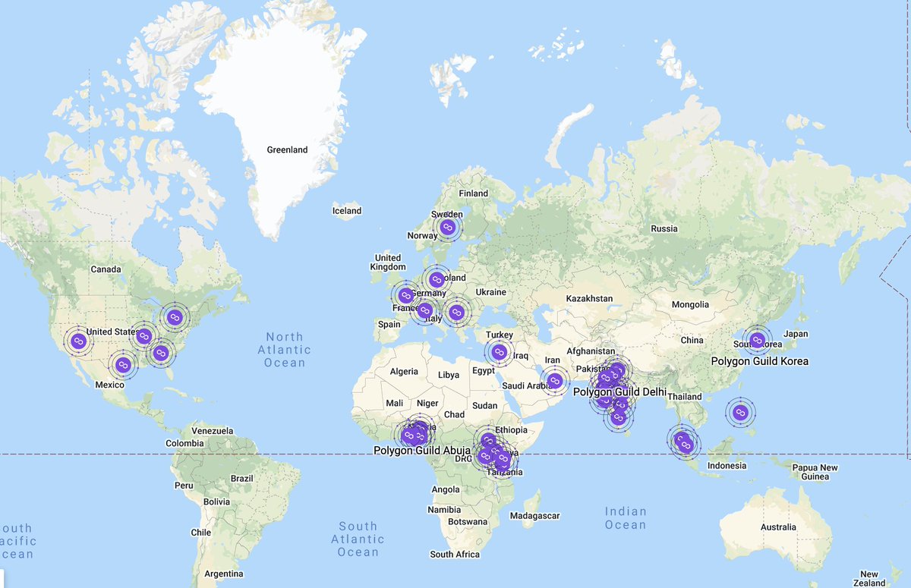Click the Mongolia country label

pyautogui.click(x=690, y=305)
